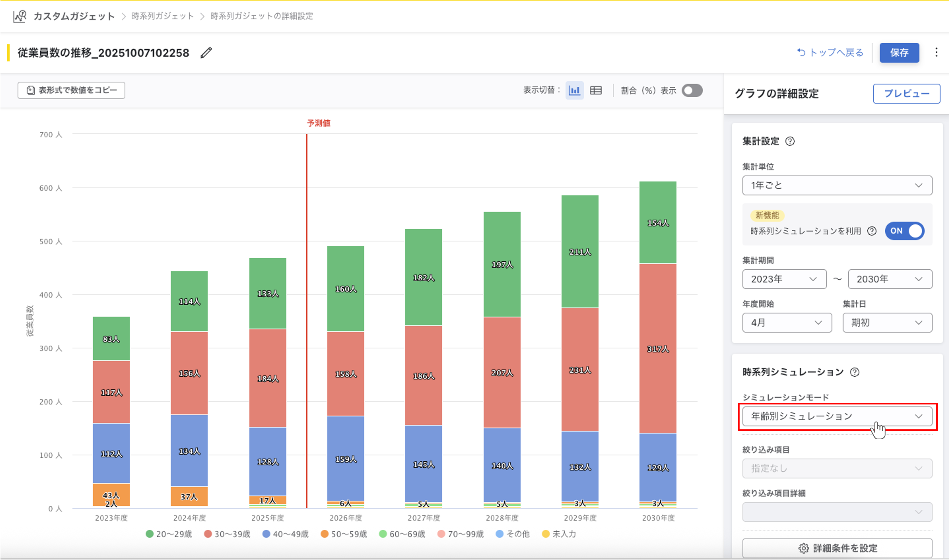This screenshot has height=560, width=950.
Task: Click help icon next to 集計設定
Action: pyautogui.click(x=790, y=141)
